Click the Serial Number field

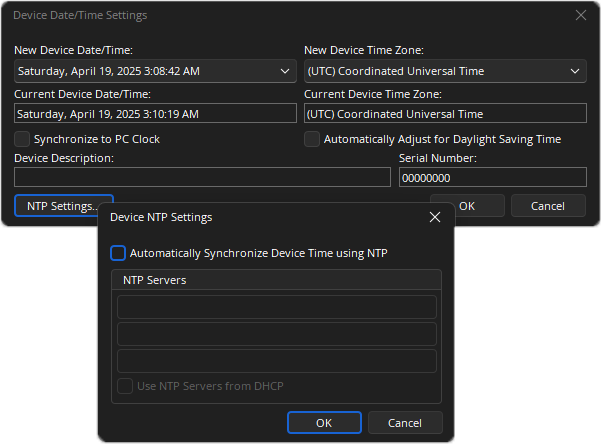coord(492,177)
